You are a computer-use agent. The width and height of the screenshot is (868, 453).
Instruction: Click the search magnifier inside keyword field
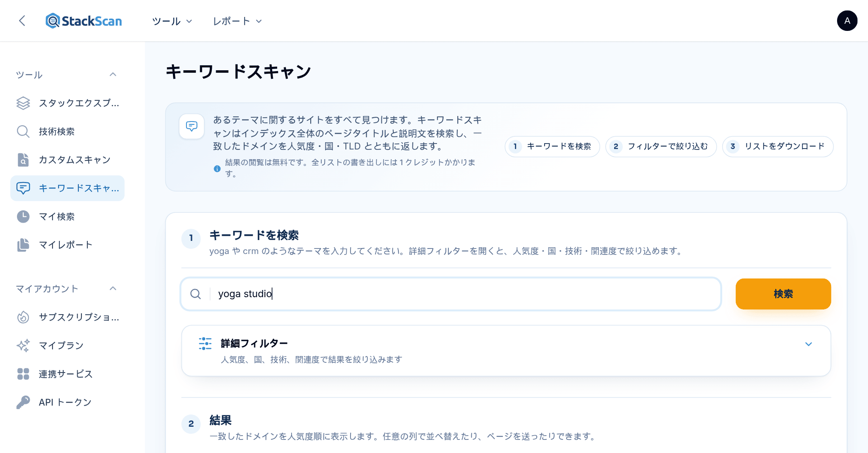(x=195, y=294)
